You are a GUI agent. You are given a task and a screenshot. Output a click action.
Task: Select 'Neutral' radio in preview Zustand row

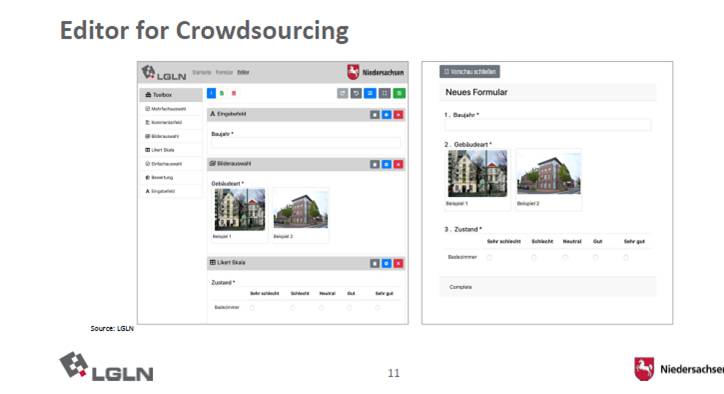(x=565, y=257)
